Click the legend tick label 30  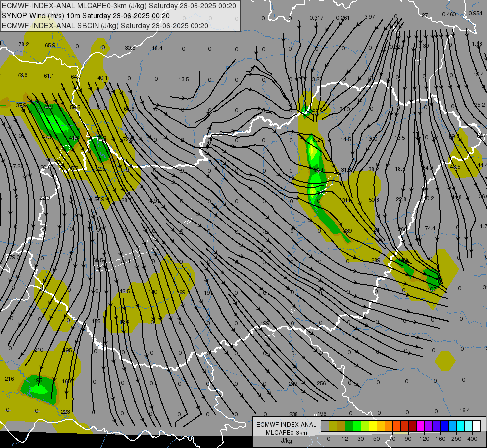point(361,439)
